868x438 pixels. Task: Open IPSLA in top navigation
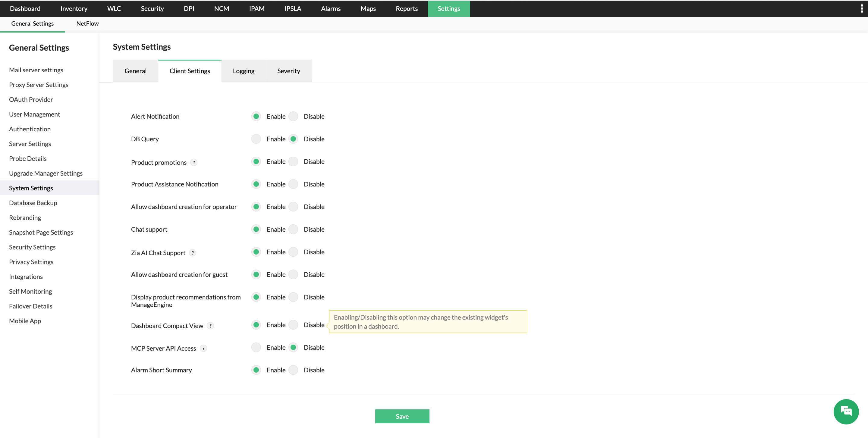292,8
